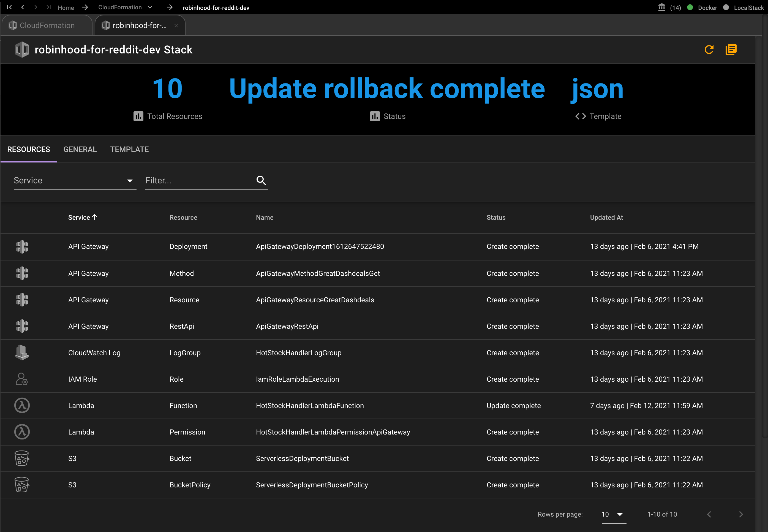Close the robinhood-for-... tab
Screen dimensions: 768x532
pyautogui.click(x=176, y=26)
